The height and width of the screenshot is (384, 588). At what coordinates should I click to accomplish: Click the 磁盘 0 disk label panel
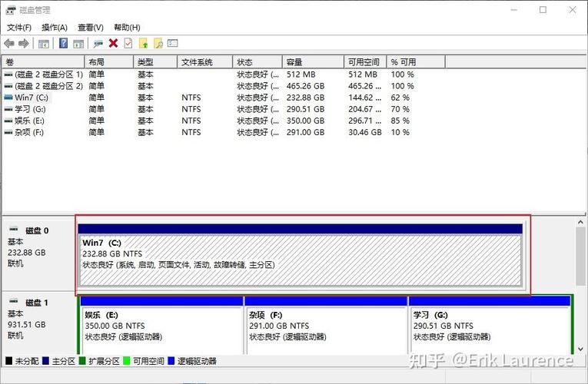click(39, 254)
